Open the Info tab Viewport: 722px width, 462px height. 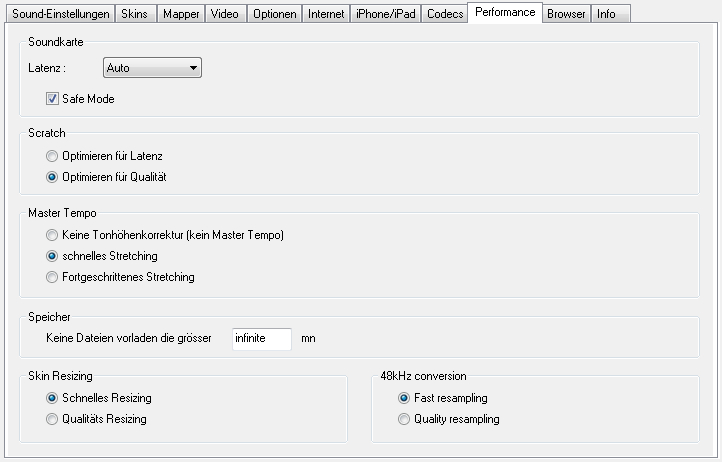point(607,14)
